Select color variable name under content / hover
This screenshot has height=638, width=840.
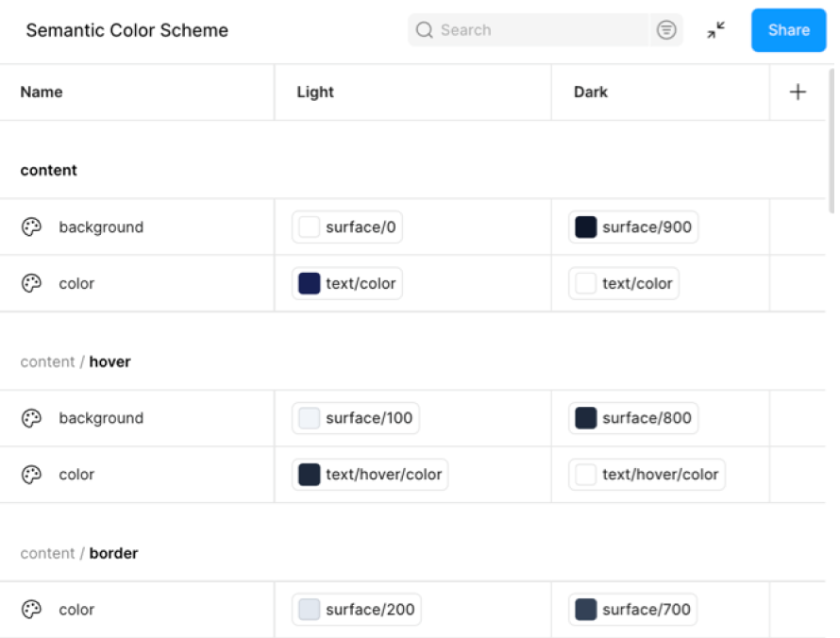(76, 475)
